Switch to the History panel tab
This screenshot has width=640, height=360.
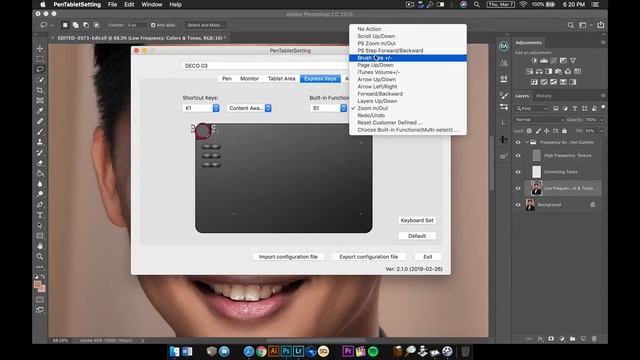pyautogui.click(x=543, y=96)
